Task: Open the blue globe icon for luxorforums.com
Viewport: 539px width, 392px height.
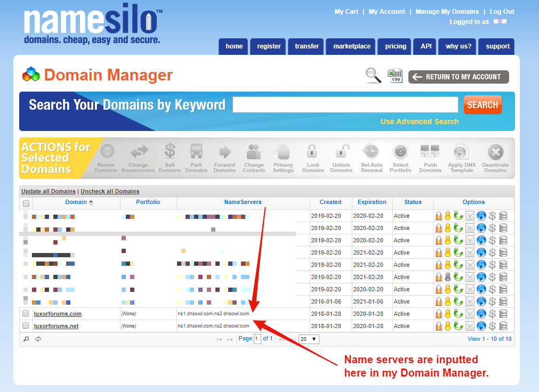Action: pos(481,314)
